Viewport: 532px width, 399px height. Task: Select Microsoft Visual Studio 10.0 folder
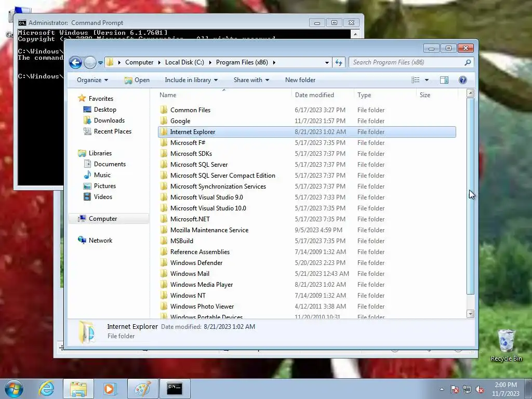(x=208, y=208)
